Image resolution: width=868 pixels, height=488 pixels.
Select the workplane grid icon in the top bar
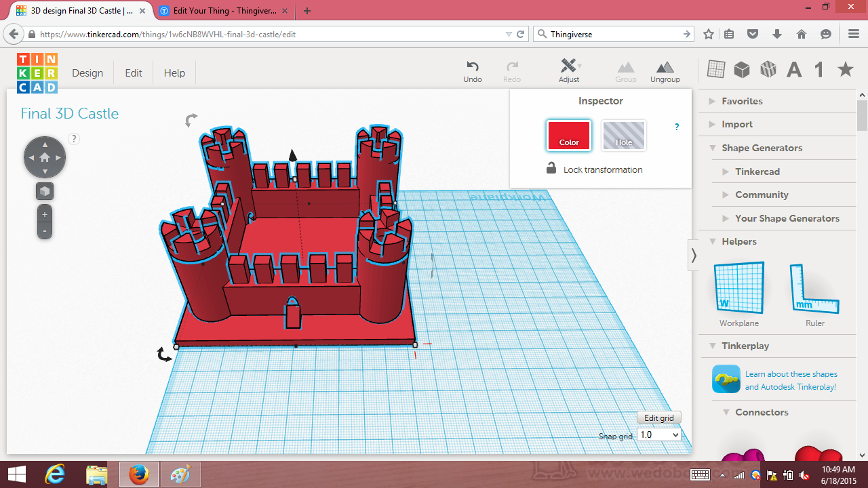(x=716, y=69)
